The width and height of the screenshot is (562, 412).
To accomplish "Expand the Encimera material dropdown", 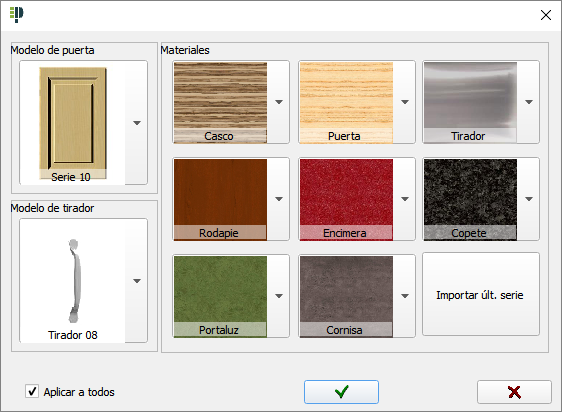I will pyautogui.click(x=405, y=199).
